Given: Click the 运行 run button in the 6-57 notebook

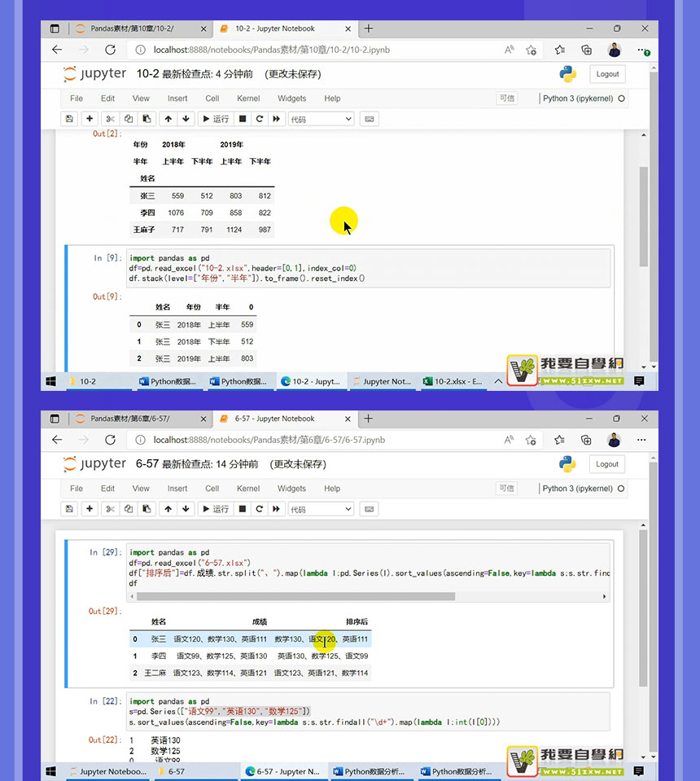Looking at the screenshot, I should tap(216, 509).
